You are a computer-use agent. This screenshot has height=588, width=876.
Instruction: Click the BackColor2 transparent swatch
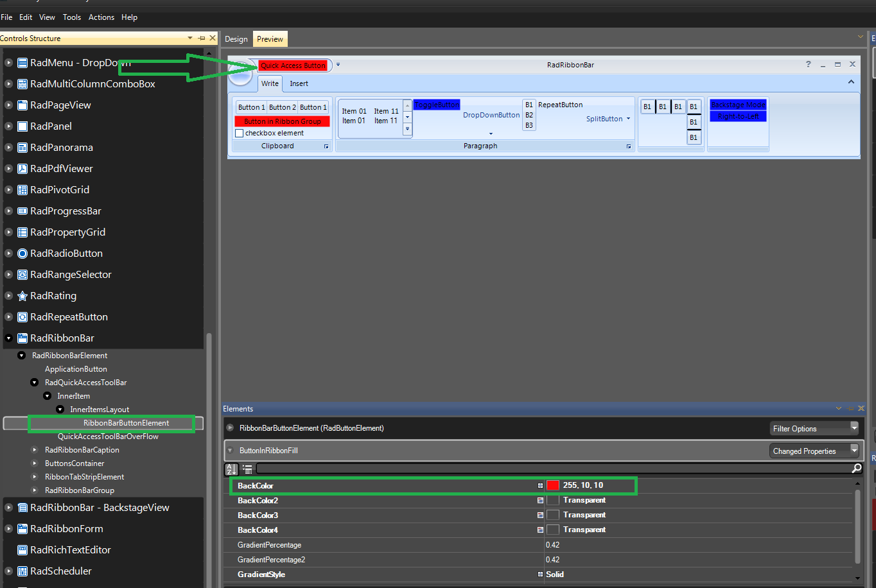tap(553, 501)
